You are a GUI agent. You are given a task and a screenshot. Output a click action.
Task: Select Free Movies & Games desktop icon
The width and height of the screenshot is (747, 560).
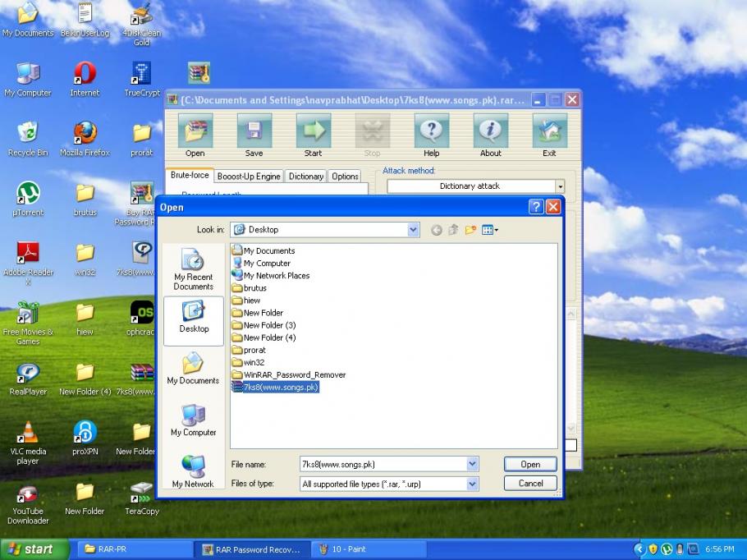pyautogui.click(x=28, y=324)
